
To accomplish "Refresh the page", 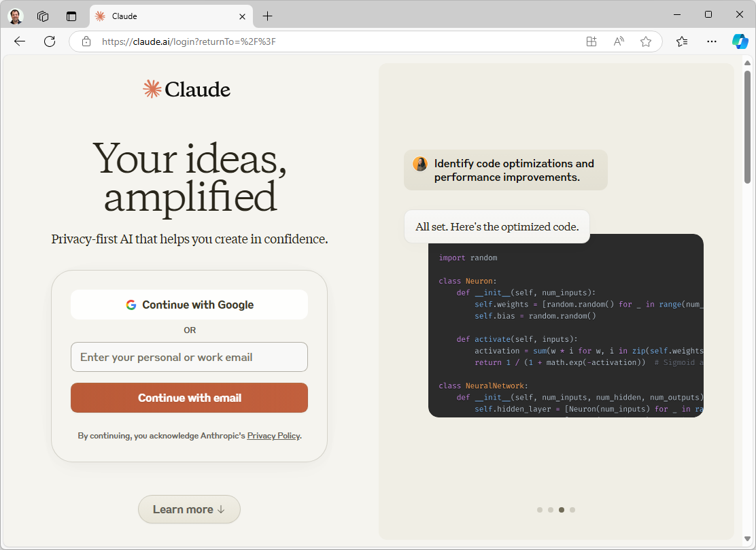I will [x=50, y=41].
